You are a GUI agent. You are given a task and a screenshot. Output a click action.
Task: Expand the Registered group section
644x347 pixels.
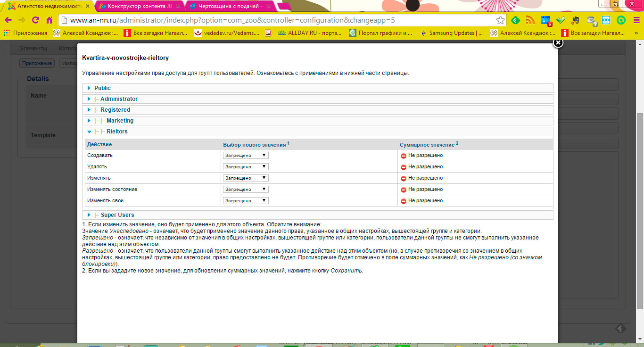pyautogui.click(x=115, y=110)
